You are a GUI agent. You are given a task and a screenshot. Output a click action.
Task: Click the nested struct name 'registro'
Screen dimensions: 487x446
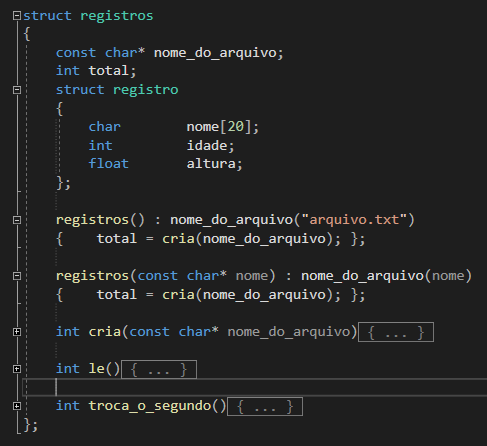tap(146, 90)
